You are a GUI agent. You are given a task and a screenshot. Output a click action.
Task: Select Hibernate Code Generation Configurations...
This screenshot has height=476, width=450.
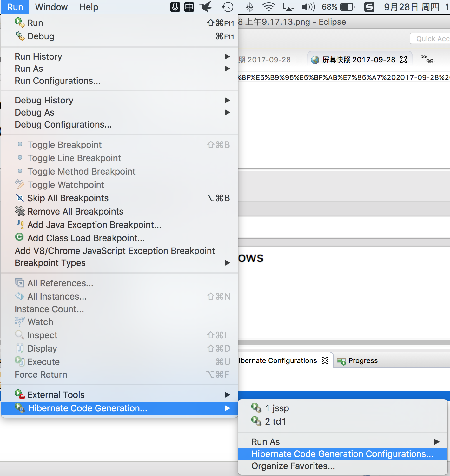342,454
